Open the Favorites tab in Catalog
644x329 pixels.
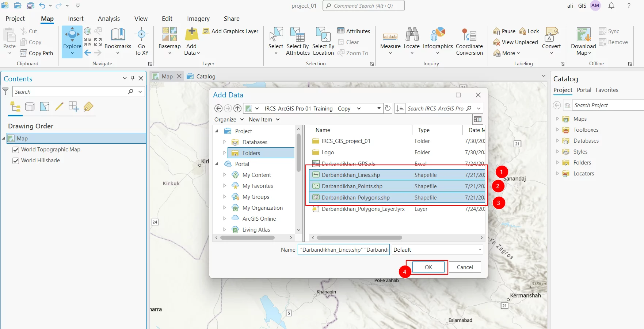[x=607, y=90]
